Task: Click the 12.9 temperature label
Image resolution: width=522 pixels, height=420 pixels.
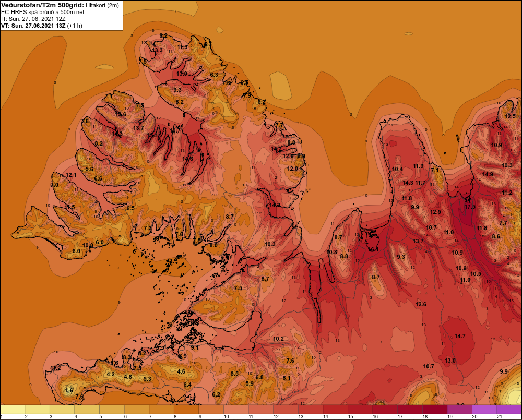Action: 288,156
